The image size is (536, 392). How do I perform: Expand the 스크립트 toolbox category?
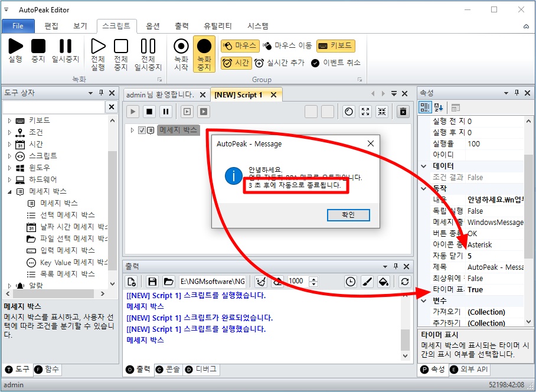pyautogui.click(x=9, y=156)
